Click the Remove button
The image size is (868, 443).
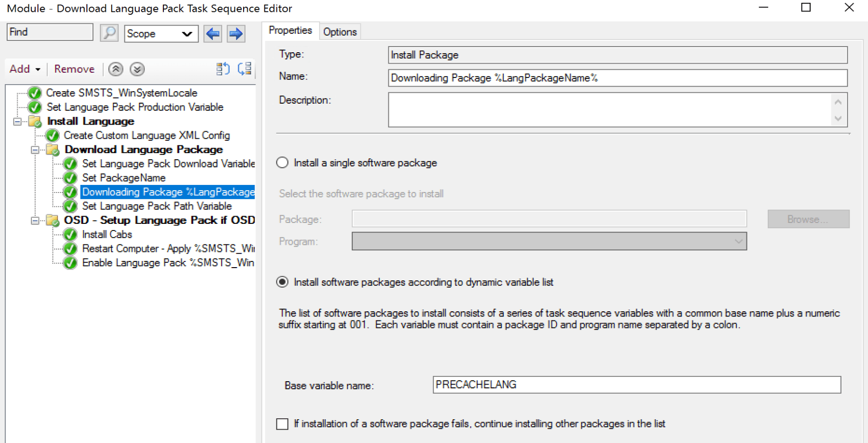pyautogui.click(x=74, y=69)
